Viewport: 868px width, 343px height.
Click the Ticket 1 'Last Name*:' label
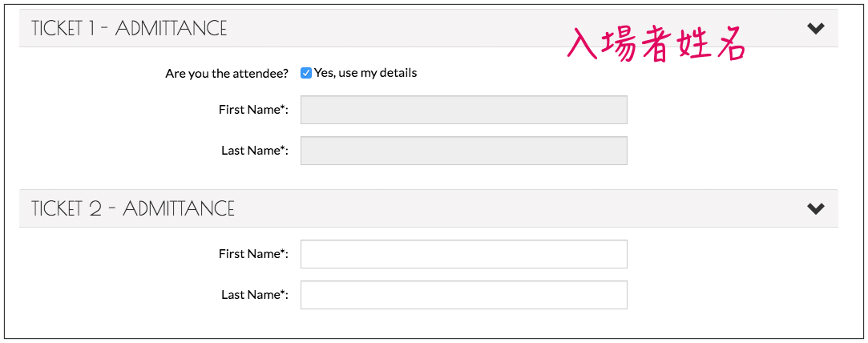pos(255,151)
